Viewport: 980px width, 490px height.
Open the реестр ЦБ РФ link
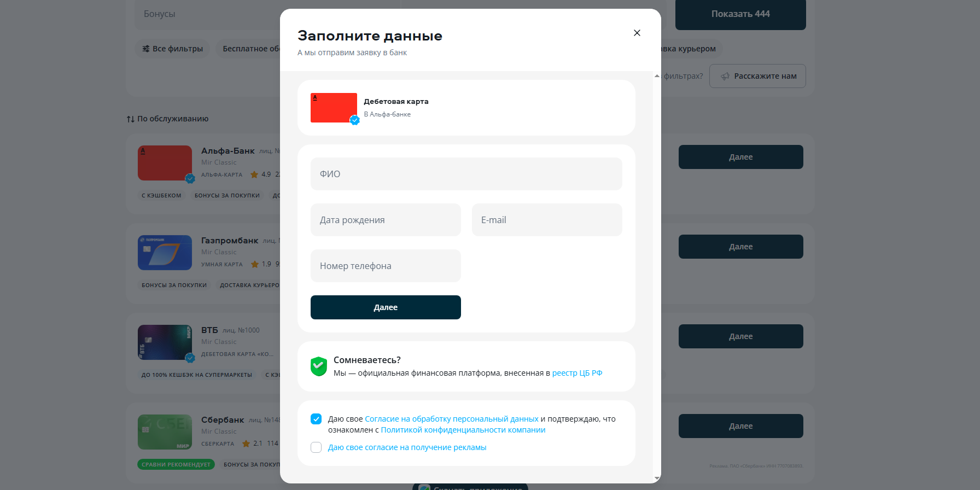[x=577, y=373]
